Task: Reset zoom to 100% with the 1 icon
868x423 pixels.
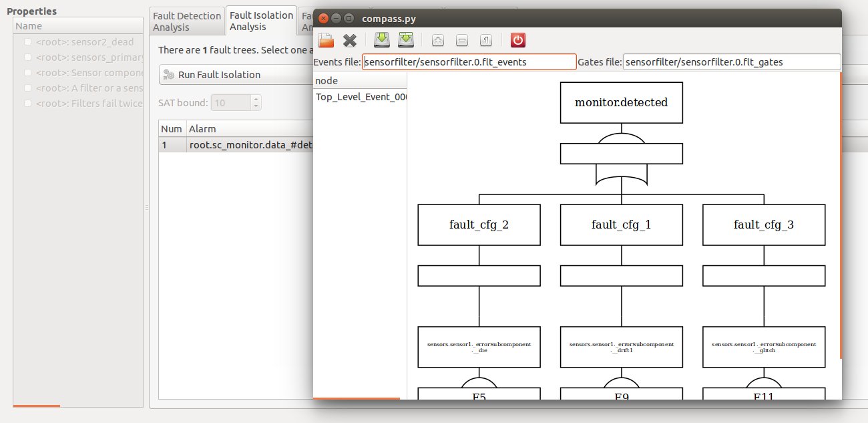Action: [x=486, y=40]
